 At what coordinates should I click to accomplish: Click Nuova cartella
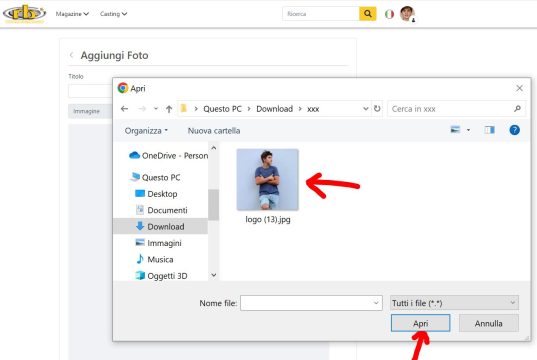214,131
